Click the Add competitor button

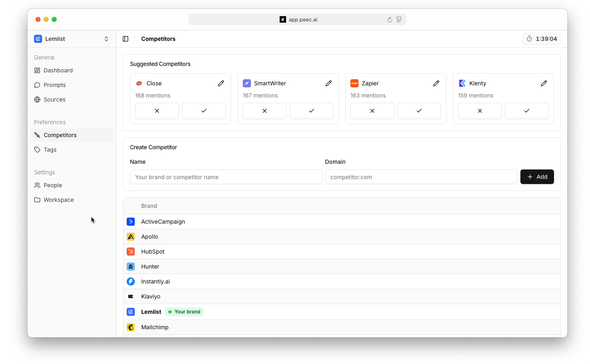tap(537, 177)
